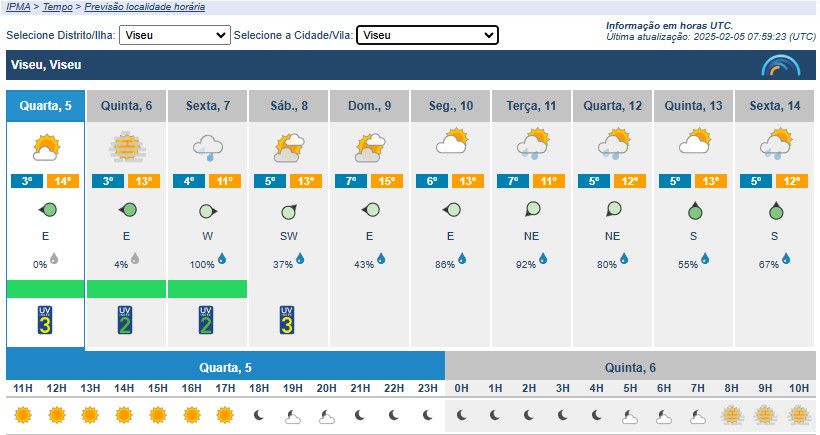Viewport: 820px width, 435px height.
Task: Click the moon icon under 18H
Action: pos(258,415)
